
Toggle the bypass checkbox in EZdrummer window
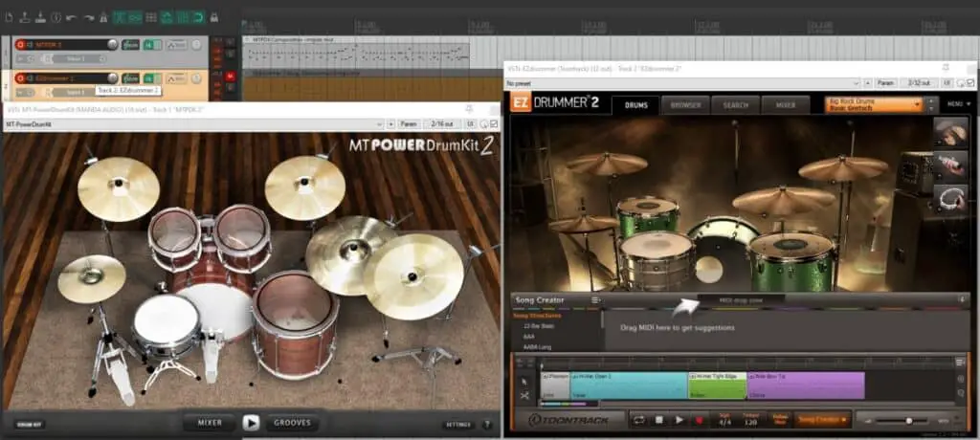tap(970, 82)
